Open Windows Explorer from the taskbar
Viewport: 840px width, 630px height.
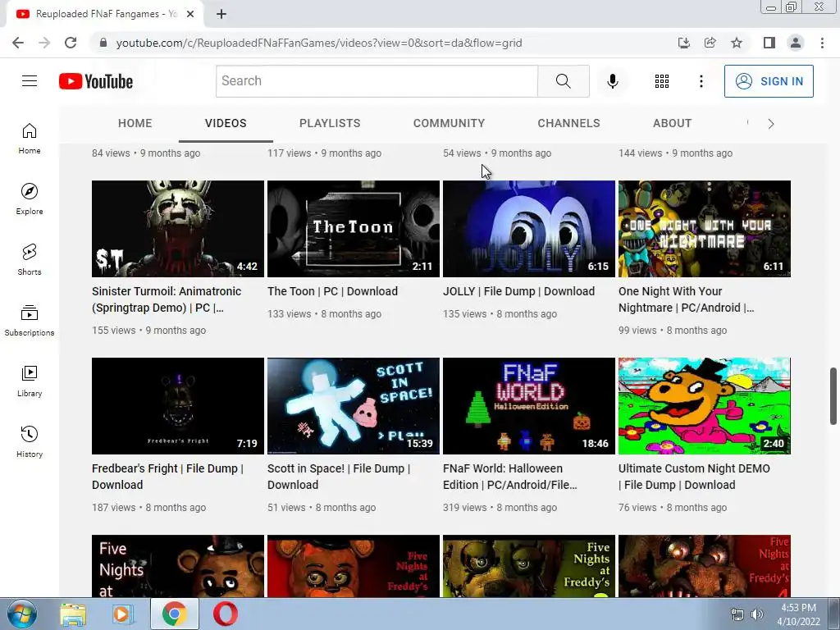pyautogui.click(x=73, y=614)
